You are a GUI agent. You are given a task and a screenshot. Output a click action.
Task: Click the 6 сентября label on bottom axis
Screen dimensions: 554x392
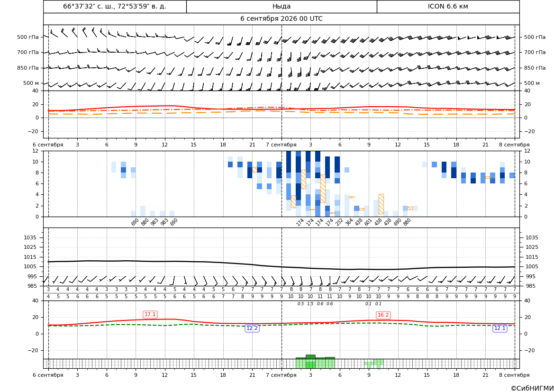[48, 375]
